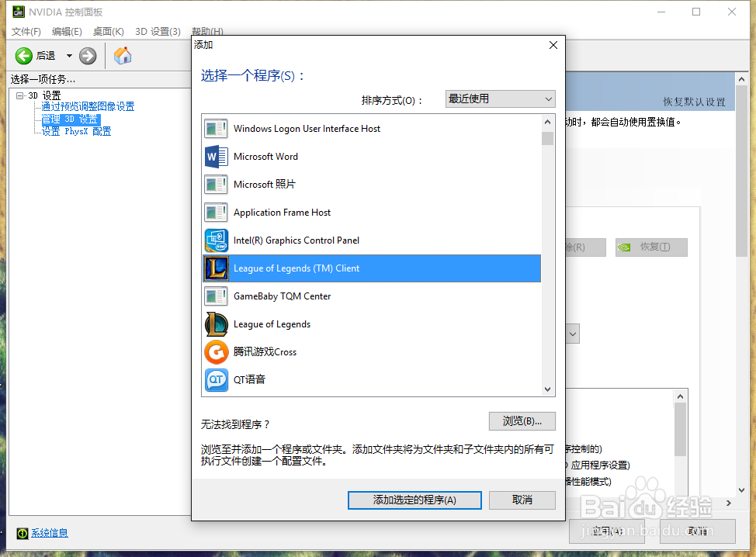Open the 3D 设置(3) menu

click(x=158, y=31)
